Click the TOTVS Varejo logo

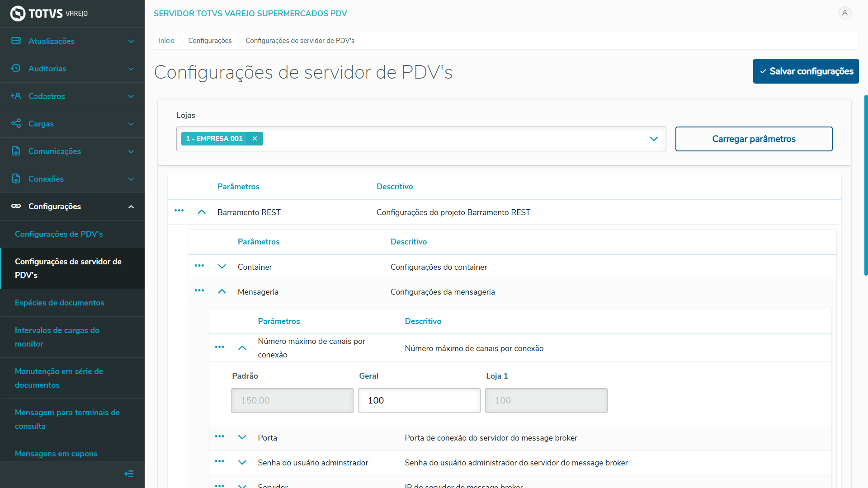coord(49,14)
